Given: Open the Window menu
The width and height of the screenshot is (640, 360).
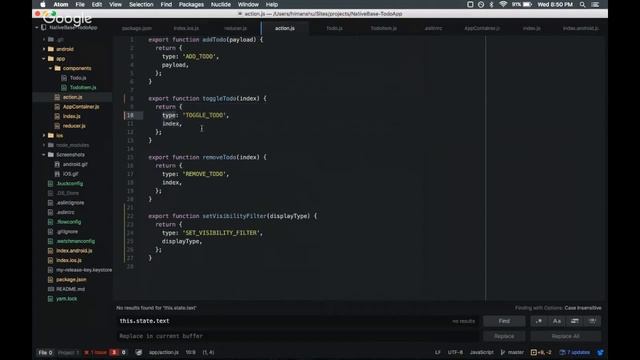Looking at the screenshot, I should tap(248, 4).
